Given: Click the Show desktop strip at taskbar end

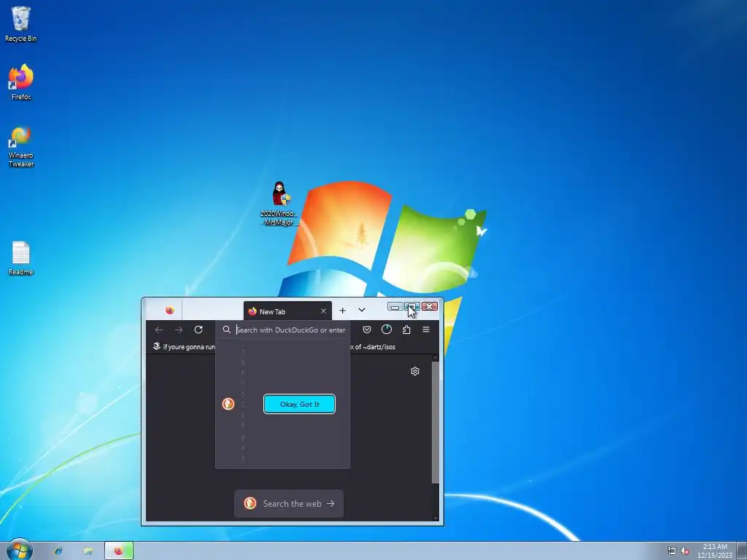Looking at the screenshot, I should tap(742, 551).
